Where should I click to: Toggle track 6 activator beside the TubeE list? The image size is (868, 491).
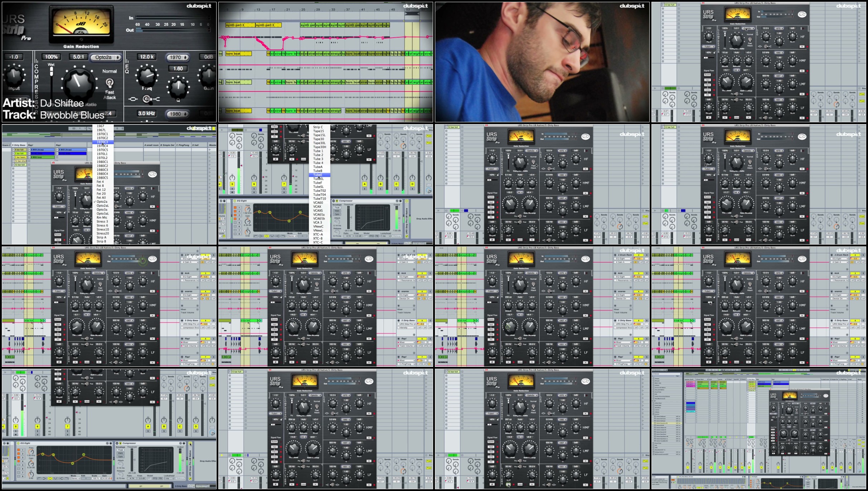coord(254,184)
